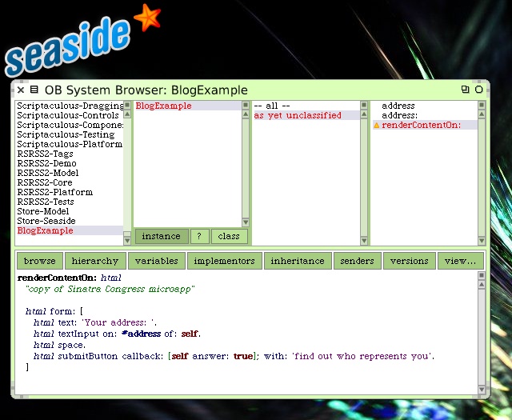Click the up arrow of protocol list scrollbar
Viewport: 512px width, 420px height.
364,114
